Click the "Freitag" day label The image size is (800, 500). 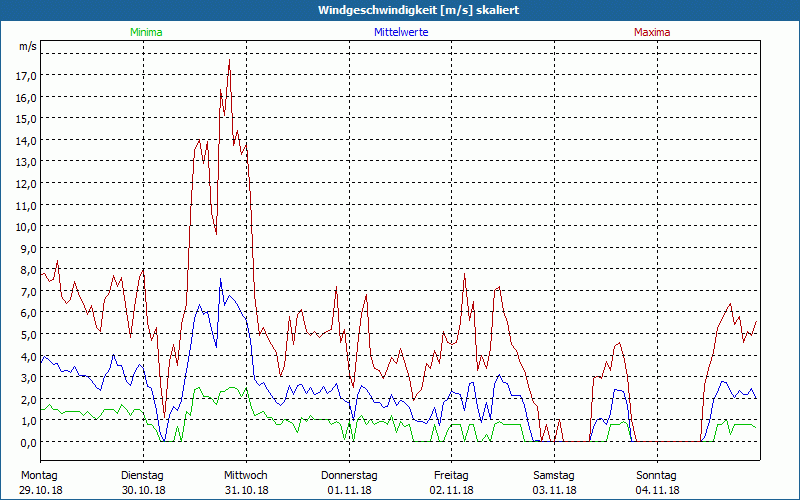click(451, 476)
